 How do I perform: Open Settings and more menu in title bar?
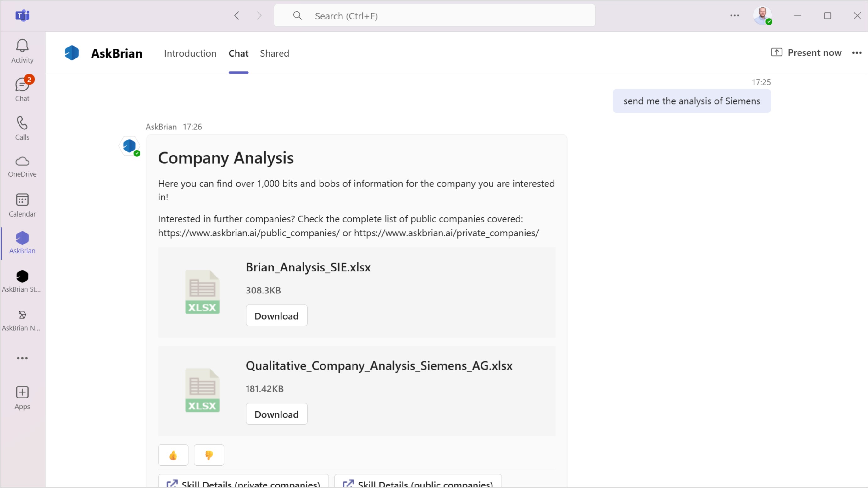[735, 15]
